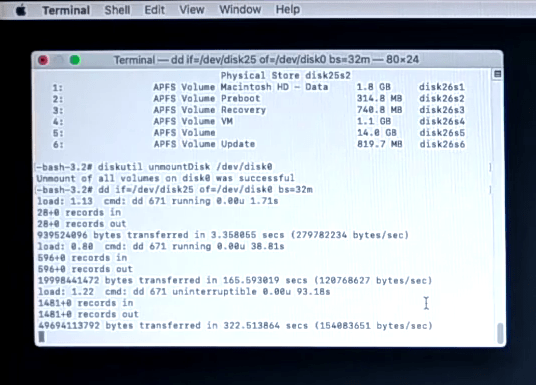The width and height of the screenshot is (536, 385).
Task: Click the Terminal window title text
Action: pyautogui.click(x=266, y=60)
